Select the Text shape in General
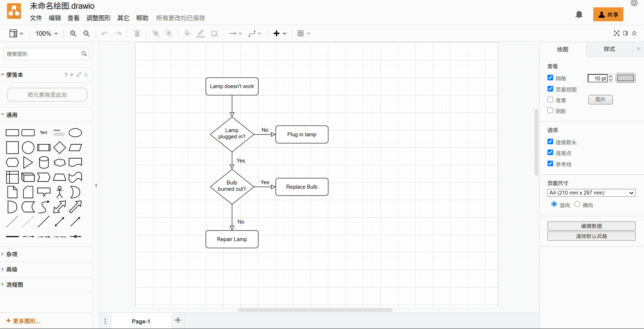The height and width of the screenshot is (329, 644). (x=43, y=133)
